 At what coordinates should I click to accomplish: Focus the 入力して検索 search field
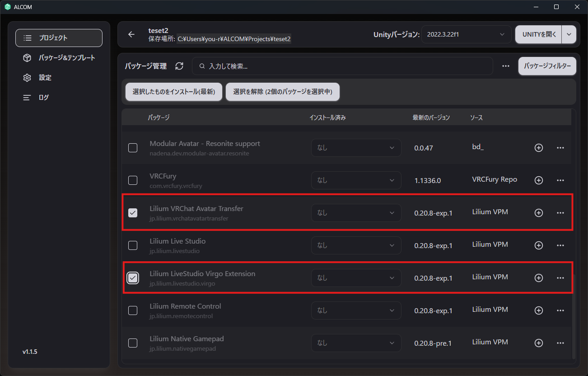tap(342, 66)
